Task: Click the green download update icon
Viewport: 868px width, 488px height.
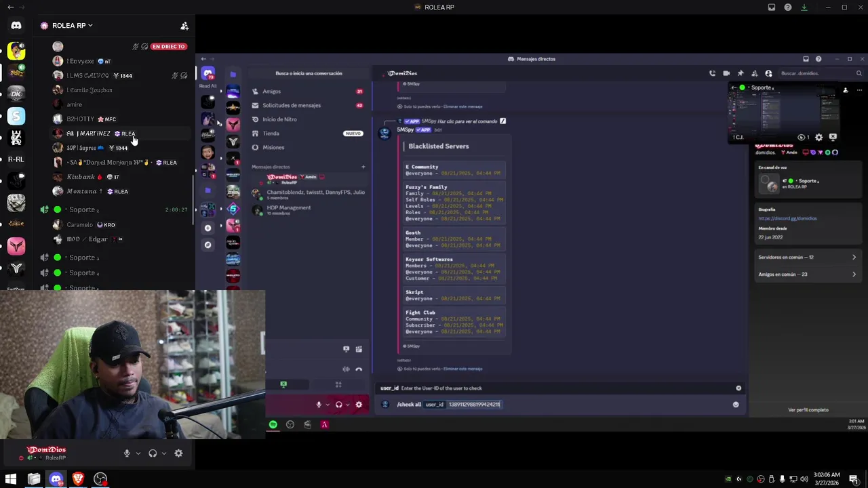Action: tap(804, 7)
